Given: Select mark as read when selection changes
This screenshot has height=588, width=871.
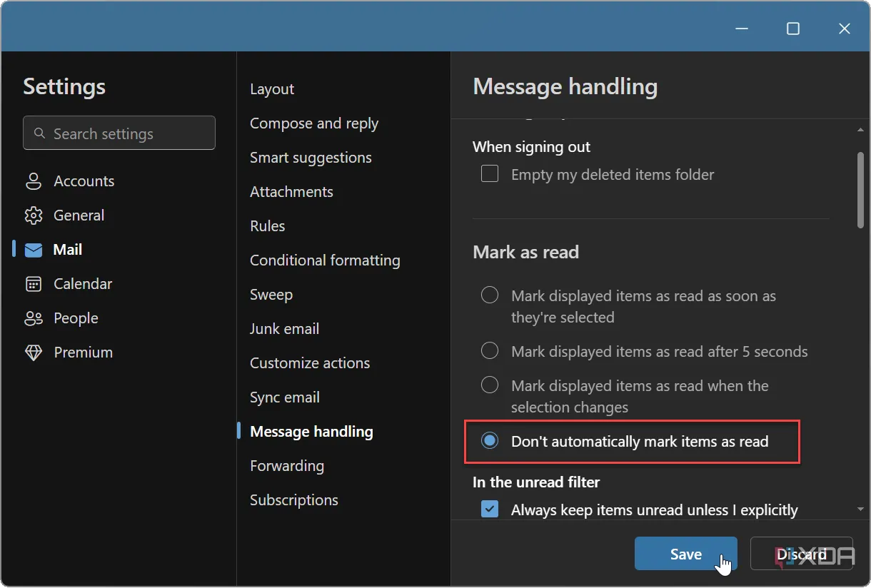Looking at the screenshot, I should (490, 385).
